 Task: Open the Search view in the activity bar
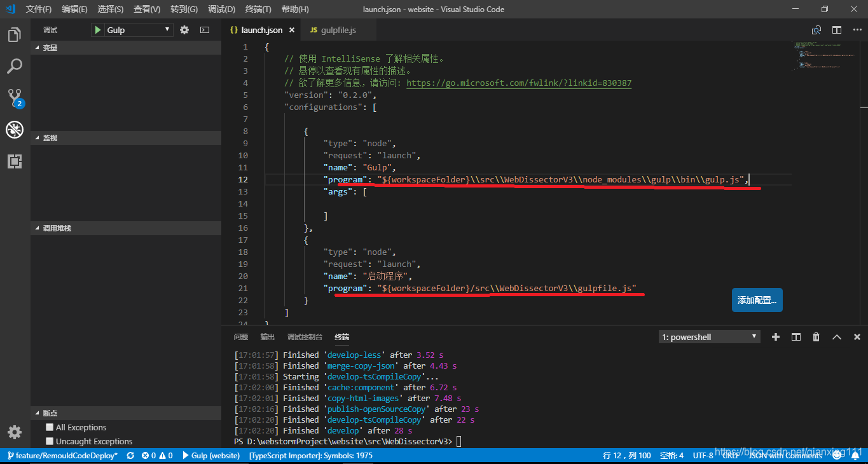coord(14,65)
